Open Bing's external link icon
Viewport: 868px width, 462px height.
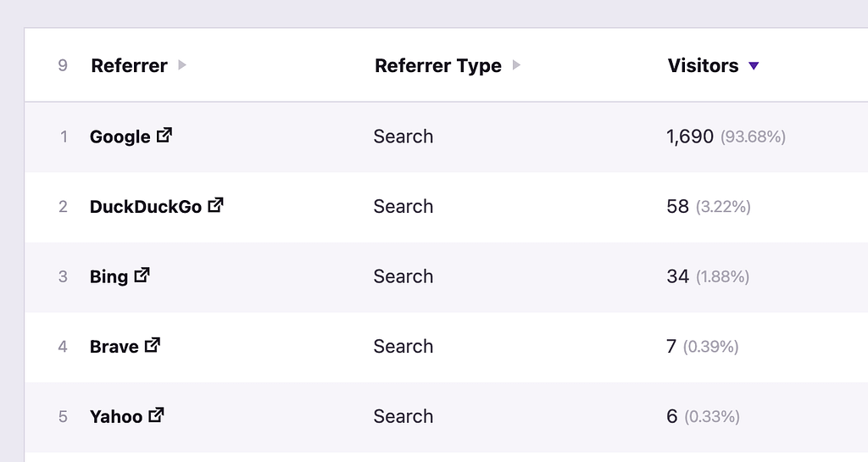click(142, 275)
